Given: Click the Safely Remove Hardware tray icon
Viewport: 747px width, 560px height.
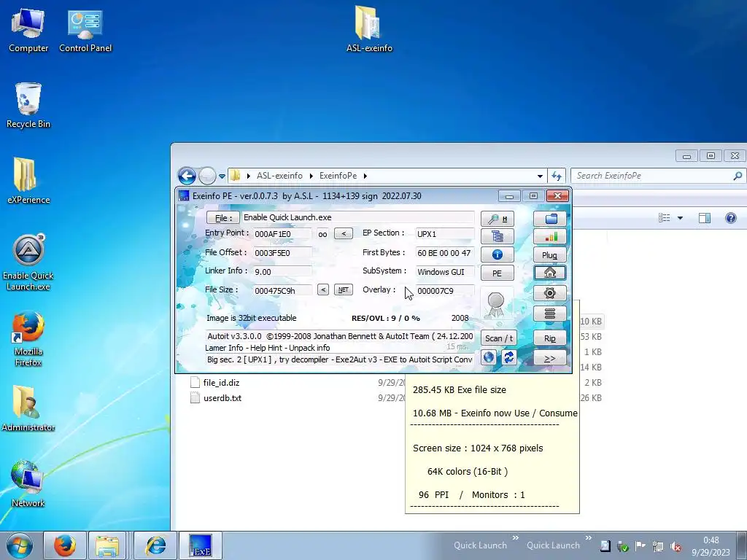Looking at the screenshot, I should (623, 546).
